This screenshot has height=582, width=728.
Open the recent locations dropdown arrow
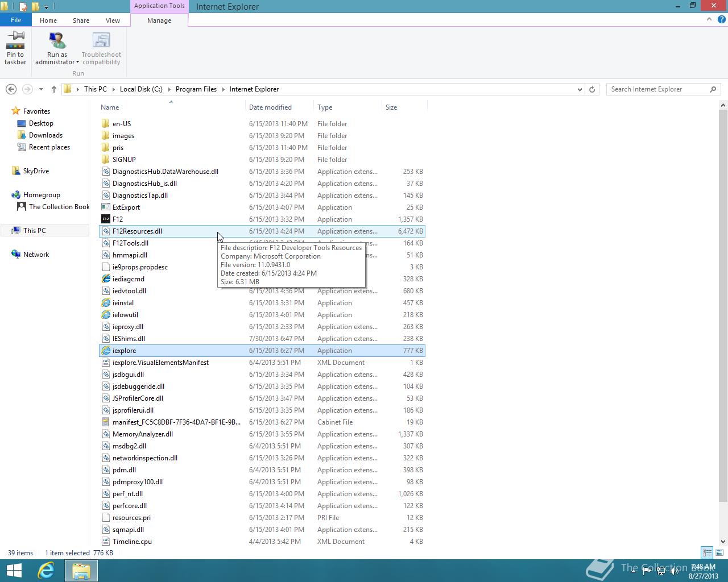click(41, 89)
